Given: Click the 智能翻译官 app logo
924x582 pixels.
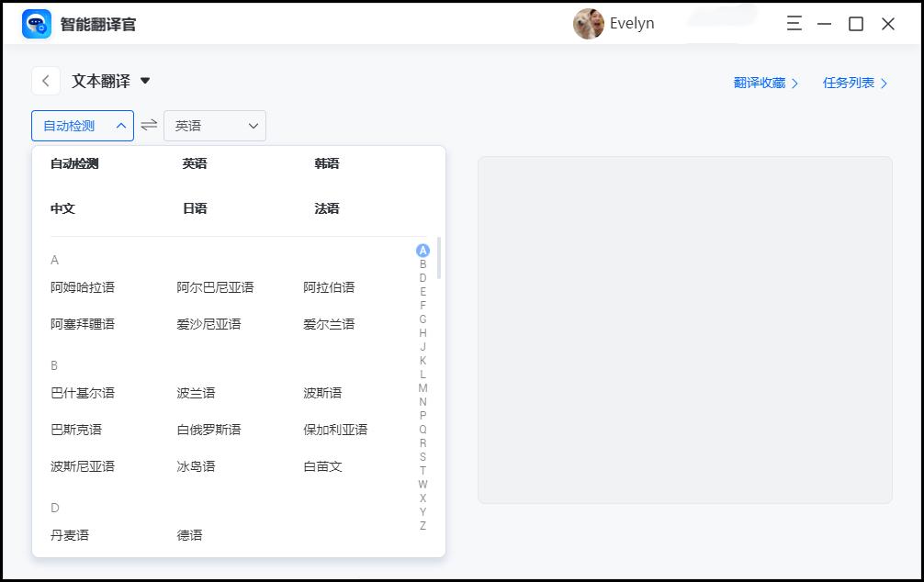Looking at the screenshot, I should point(37,23).
